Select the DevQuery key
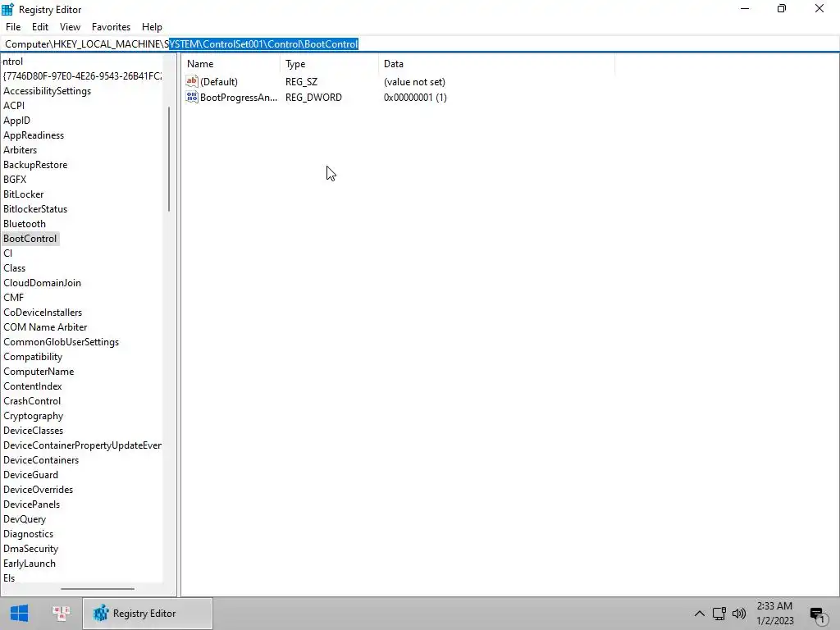 click(25, 519)
